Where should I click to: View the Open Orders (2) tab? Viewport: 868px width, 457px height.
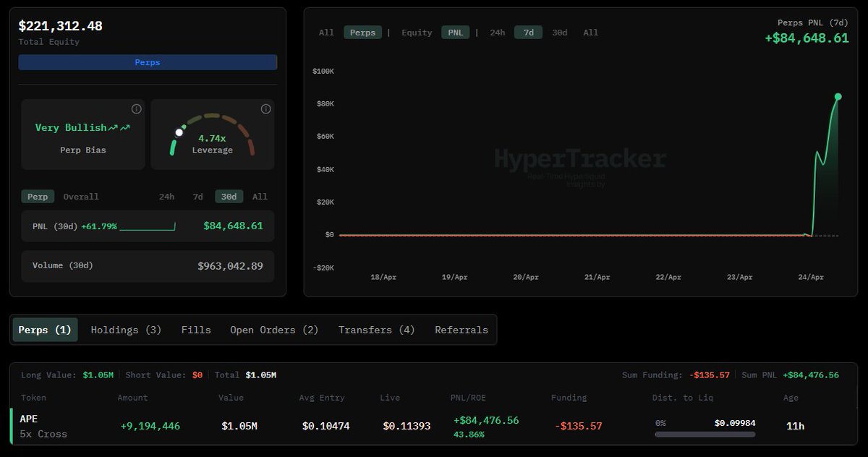click(x=274, y=330)
